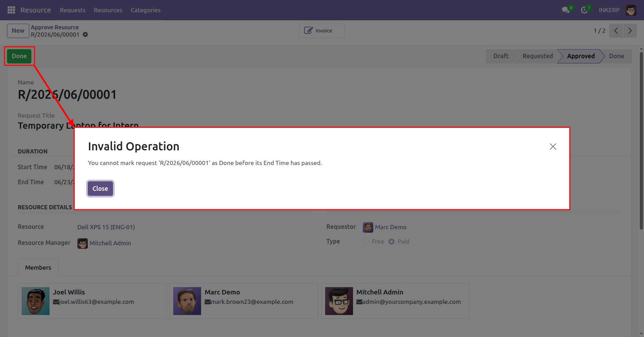
Task: Open Joel Willis member card
Action: pyautogui.click(x=92, y=301)
